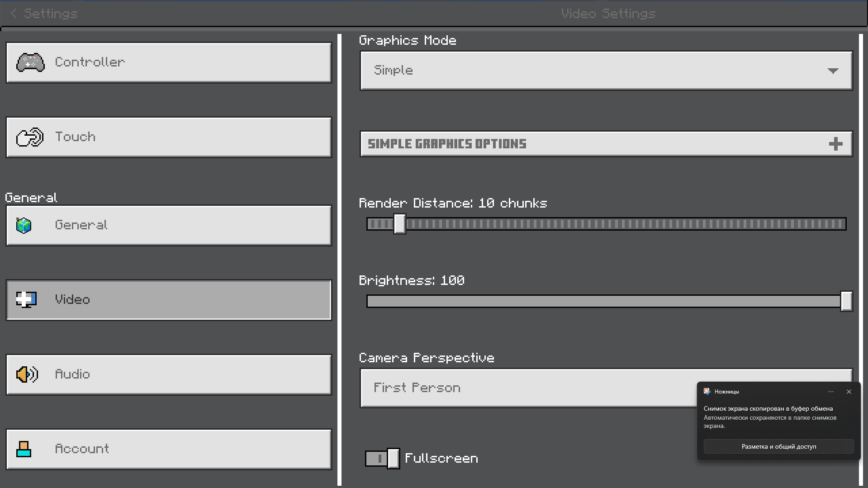868x488 pixels.
Task: Open the Graphics Mode dropdown
Action: (x=606, y=71)
